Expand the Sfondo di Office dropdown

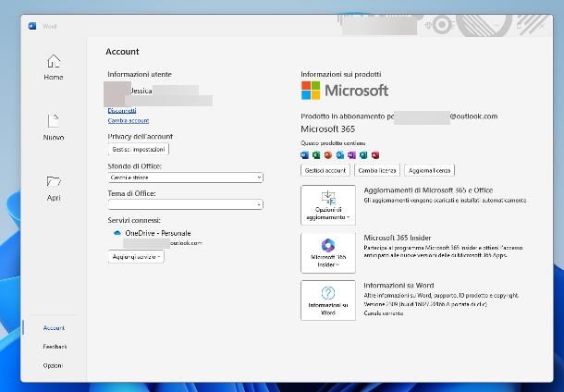[x=186, y=178]
